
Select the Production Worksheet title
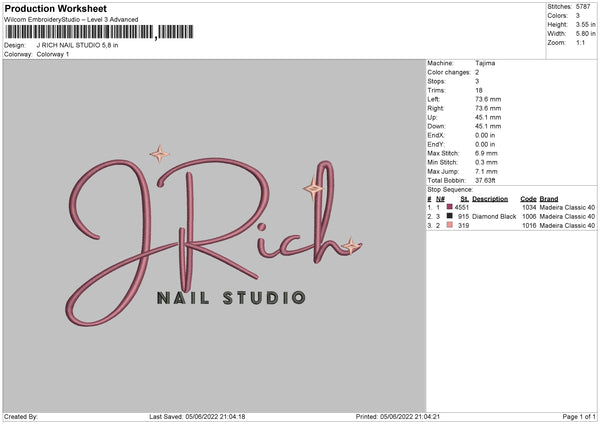[x=55, y=8]
